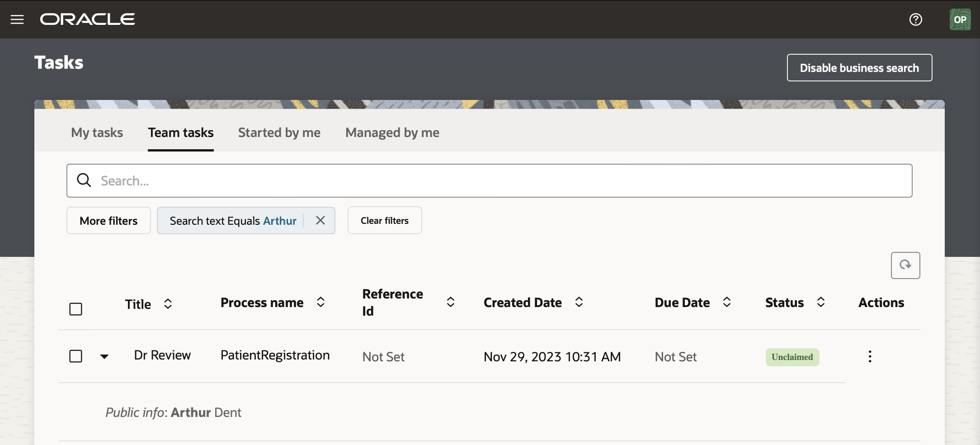Sort by Created Date column

coord(579,302)
